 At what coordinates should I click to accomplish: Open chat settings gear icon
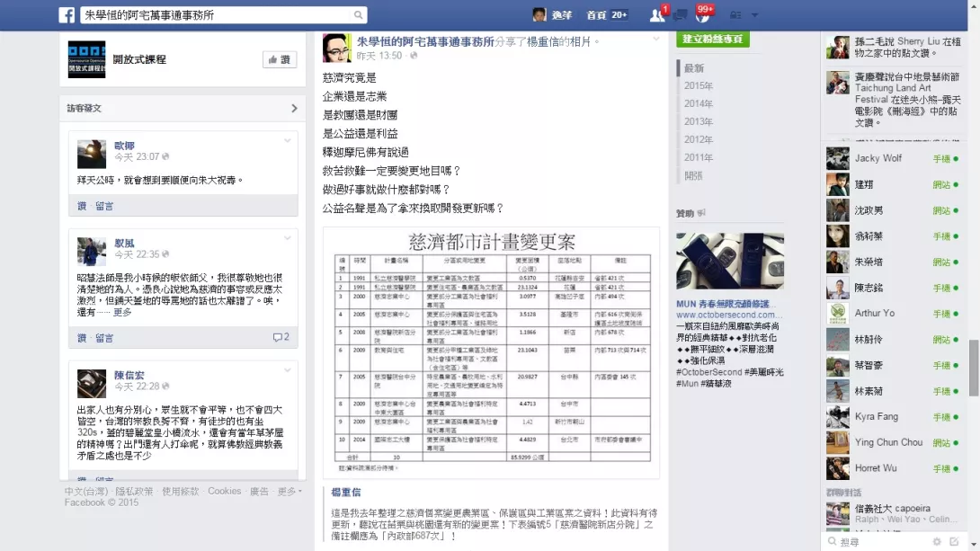[x=936, y=542]
